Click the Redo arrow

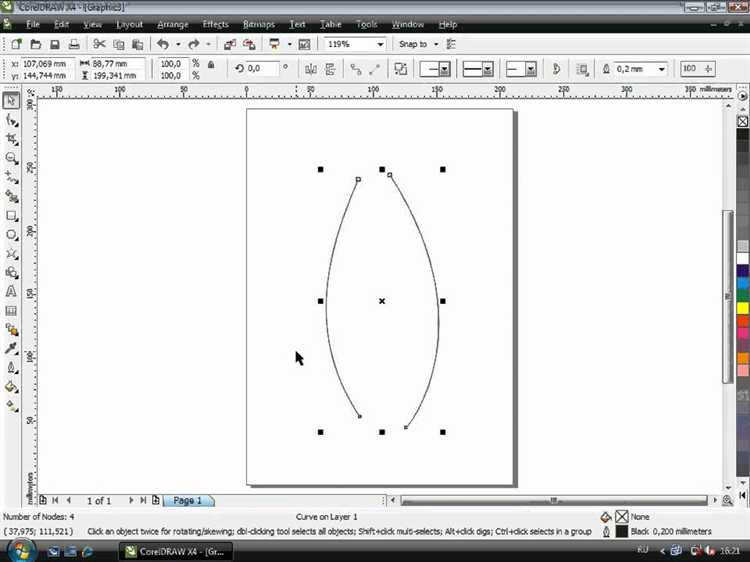[194, 44]
